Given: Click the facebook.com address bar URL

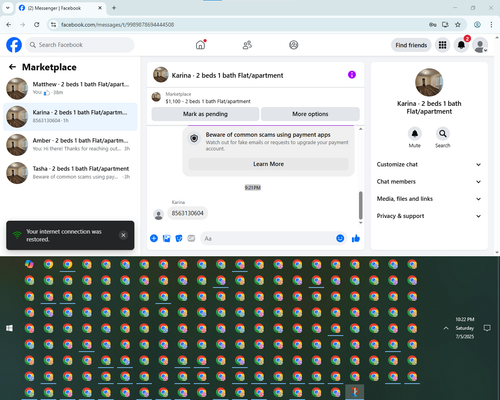Looking at the screenshot, I should coord(117,25).
